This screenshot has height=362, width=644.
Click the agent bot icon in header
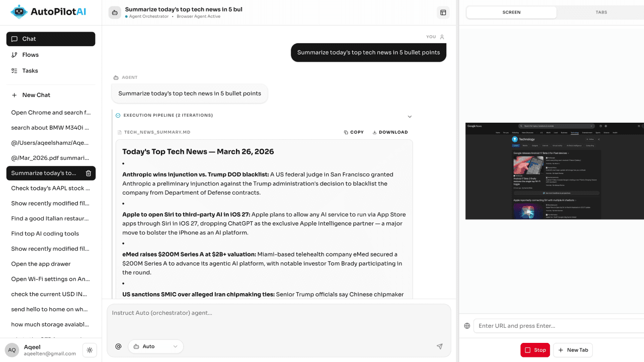(x=115, y=13)
